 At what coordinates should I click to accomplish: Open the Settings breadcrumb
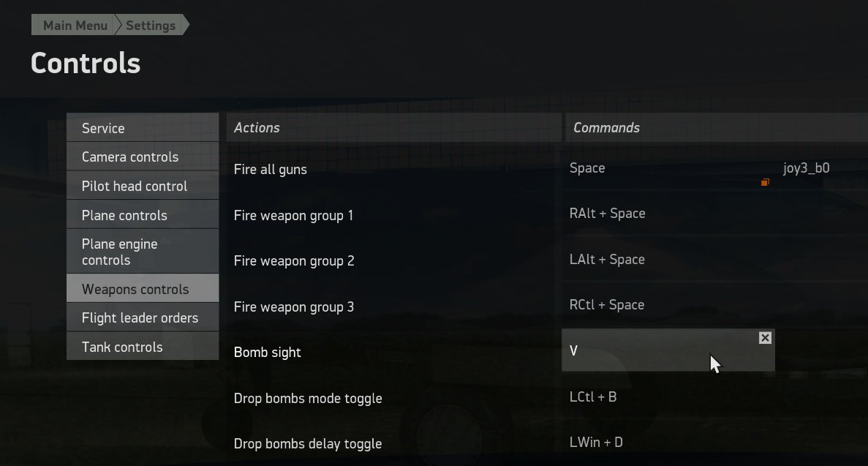point(151,26)
